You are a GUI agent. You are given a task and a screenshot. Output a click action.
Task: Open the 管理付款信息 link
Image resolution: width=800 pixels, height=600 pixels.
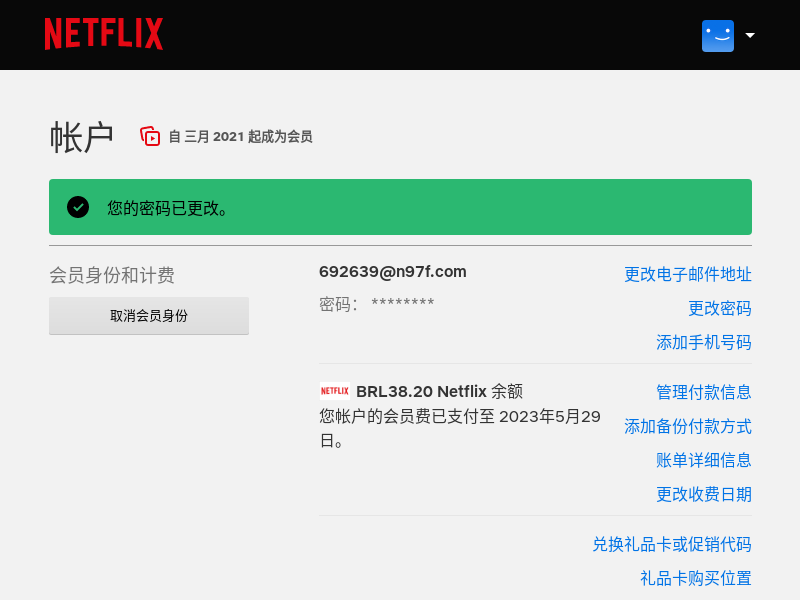pyautogui.click(x=704, y=392)
